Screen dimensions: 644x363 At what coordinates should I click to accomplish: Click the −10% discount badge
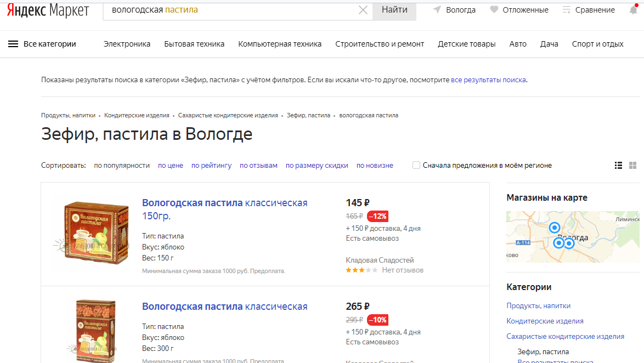pos(377,320)
